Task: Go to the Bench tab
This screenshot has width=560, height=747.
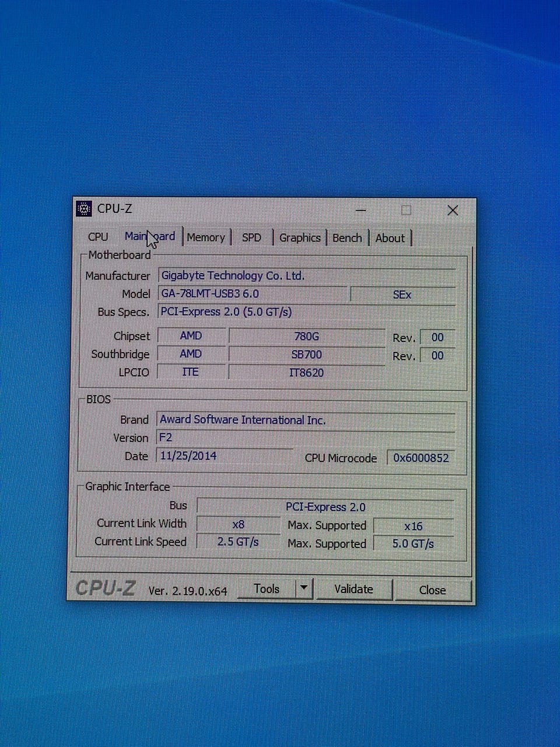Action: pyautogui.click(x=347, y=238)
